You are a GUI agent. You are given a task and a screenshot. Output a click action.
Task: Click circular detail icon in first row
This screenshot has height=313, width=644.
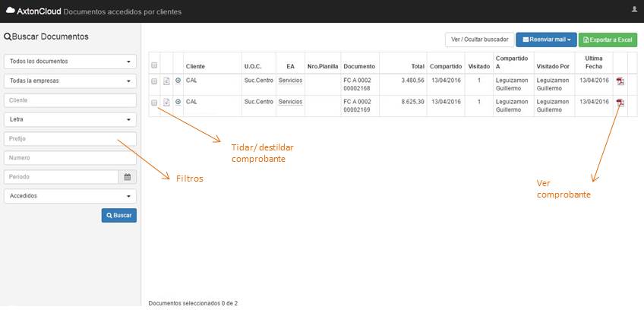point(178,81)
